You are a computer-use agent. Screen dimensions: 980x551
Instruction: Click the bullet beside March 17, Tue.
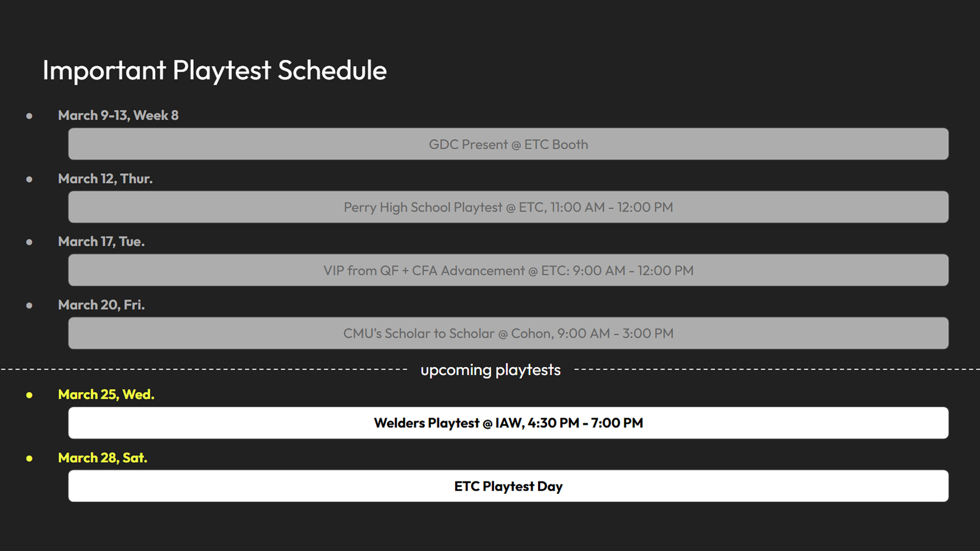point(29,242)
